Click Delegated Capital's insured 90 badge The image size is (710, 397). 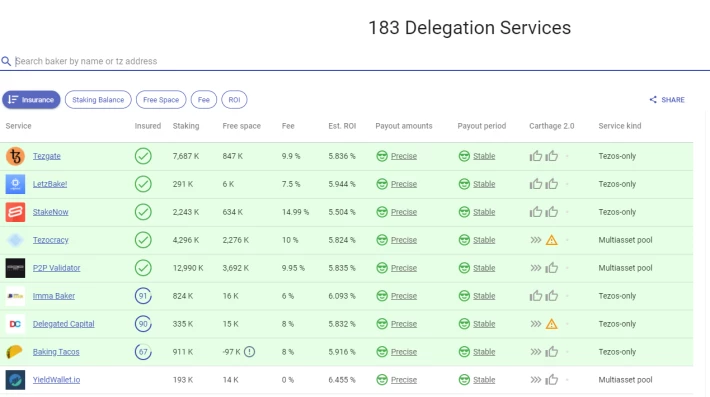coord(143,324)
